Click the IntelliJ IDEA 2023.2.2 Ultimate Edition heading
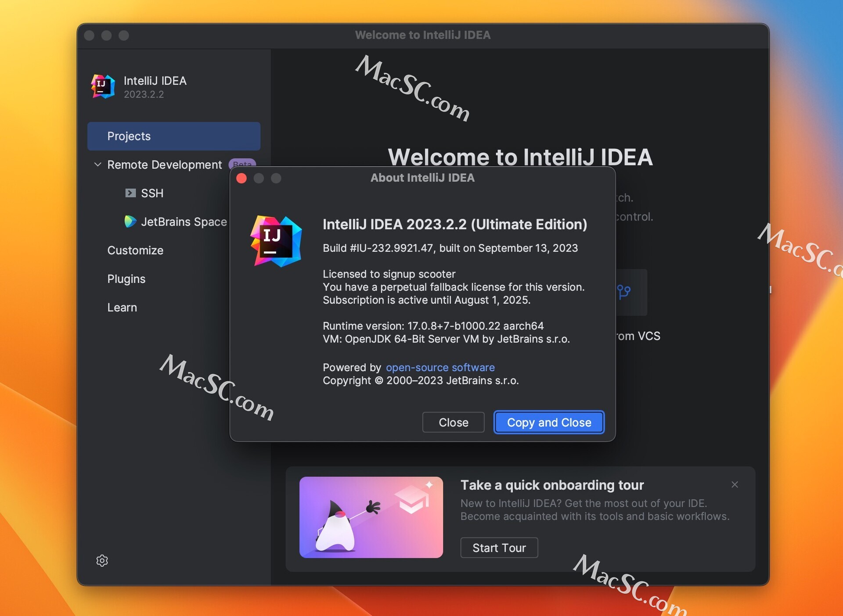 [455, 224]
